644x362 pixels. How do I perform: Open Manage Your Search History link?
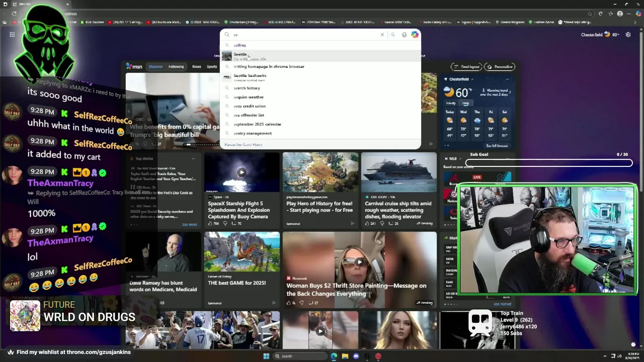coord(244,145)
